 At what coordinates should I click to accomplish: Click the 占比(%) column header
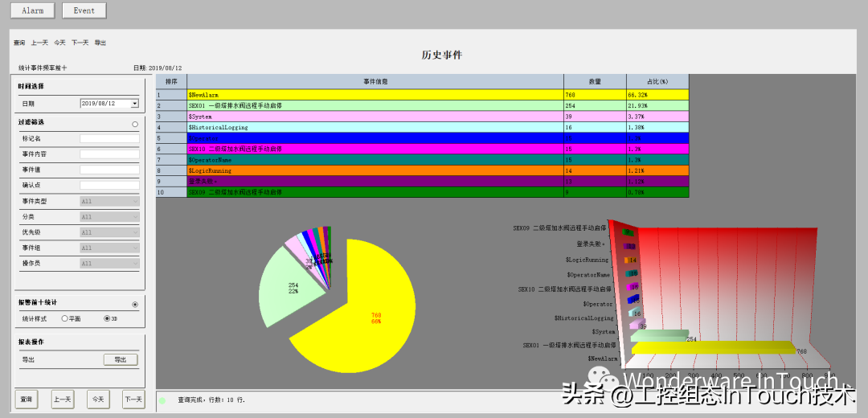657,82
